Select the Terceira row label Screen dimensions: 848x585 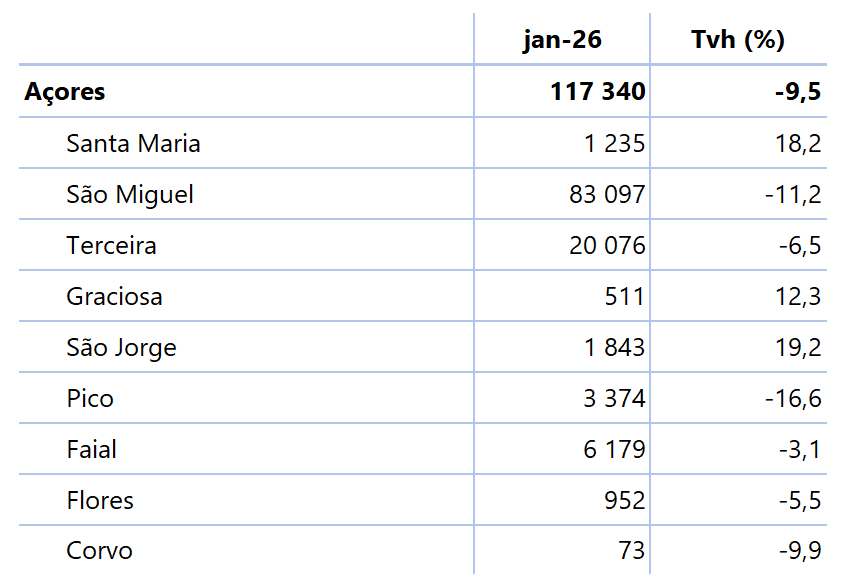pos(111,246)
